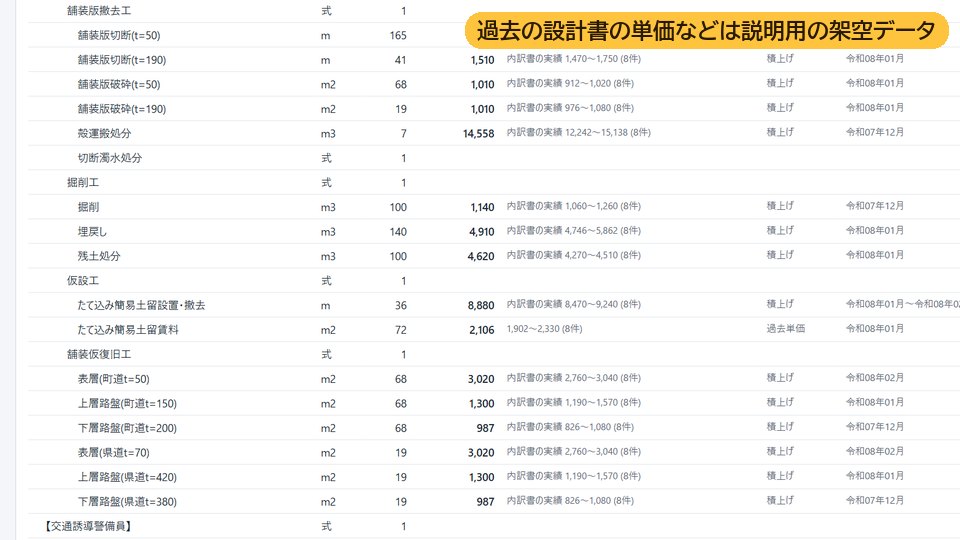Click the 下層路盤(町道t=200) item name
960x540 pixels.
127,427
